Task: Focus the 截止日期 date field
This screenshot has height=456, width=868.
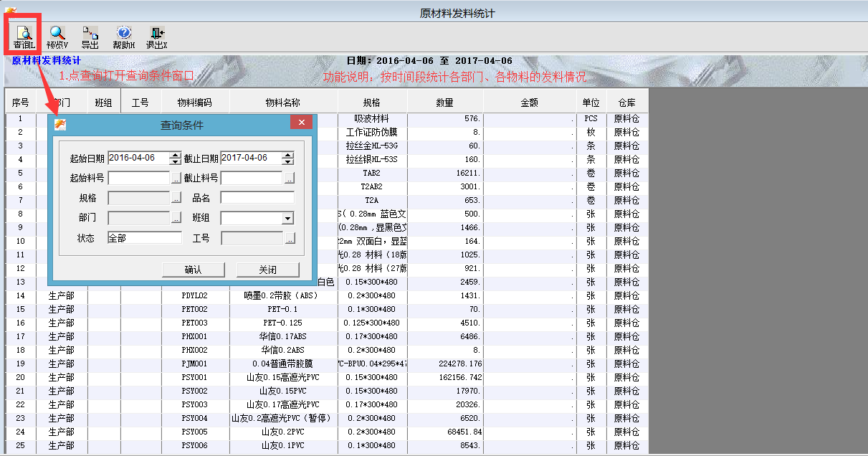Action: [x=251, y=158]
